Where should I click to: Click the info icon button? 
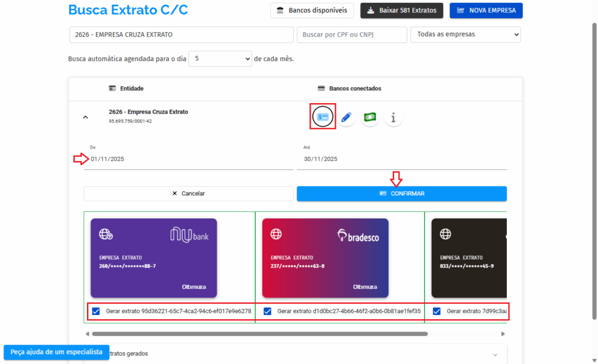pyautogui.click(x=393, y=117)
